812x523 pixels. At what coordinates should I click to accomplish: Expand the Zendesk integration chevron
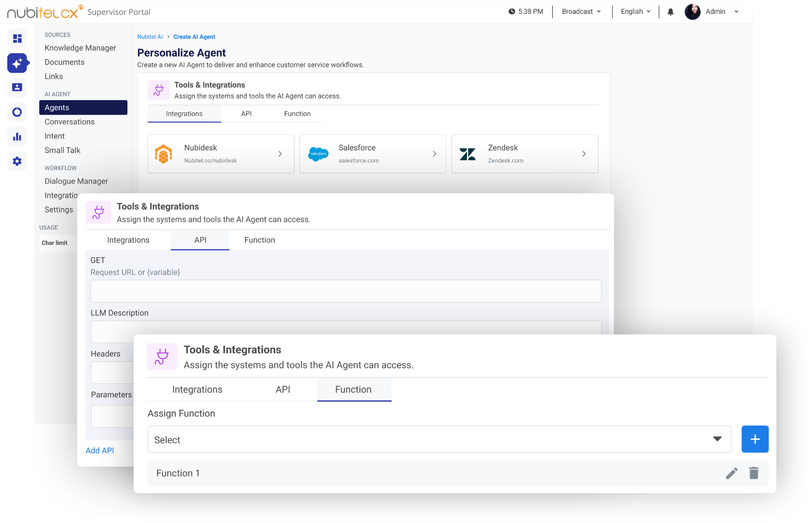[584, 154]
